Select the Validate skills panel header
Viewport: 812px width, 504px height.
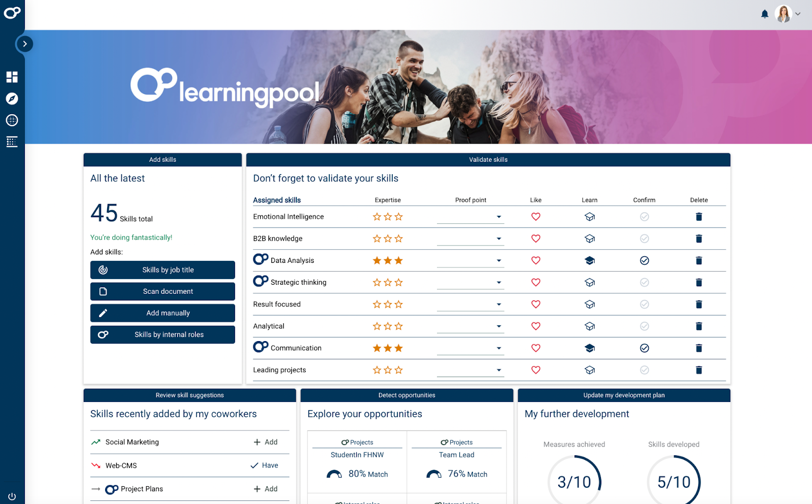[x=488, y=159]
